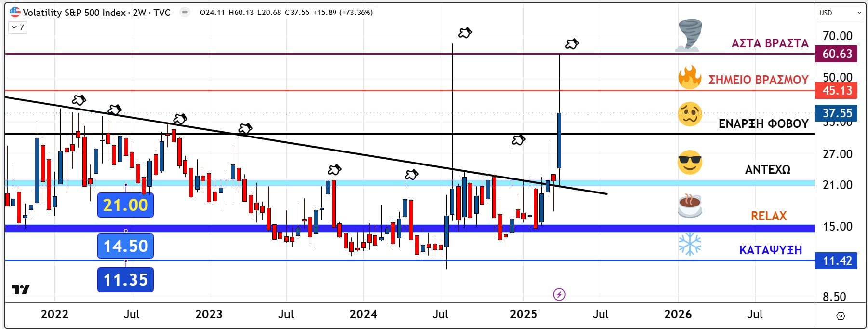The image size is (868, 329).
Task: Click the 60.63 purple price label
Action: click(836, 54)
